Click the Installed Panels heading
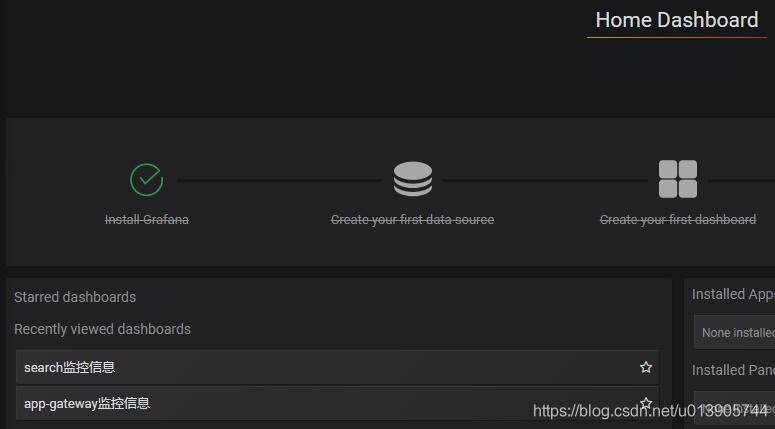 click(x=732, y=370)
